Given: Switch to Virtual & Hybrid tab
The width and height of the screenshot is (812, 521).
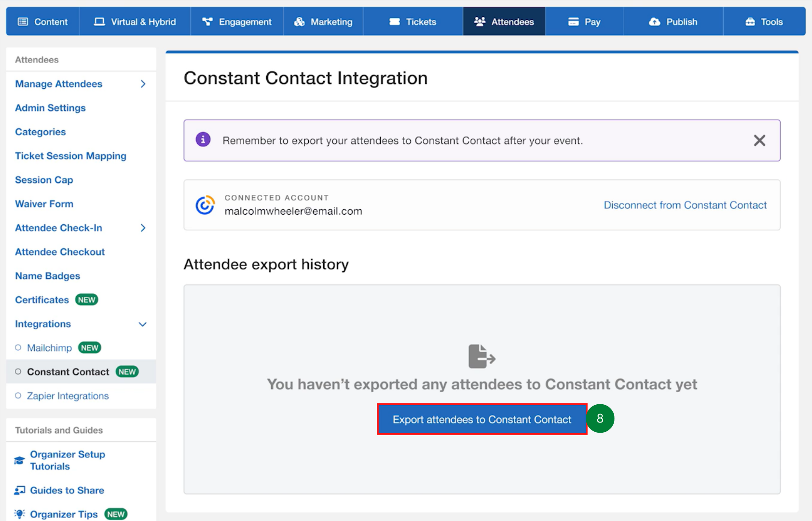Looking at the screenshot, I should tap(135, 22).
